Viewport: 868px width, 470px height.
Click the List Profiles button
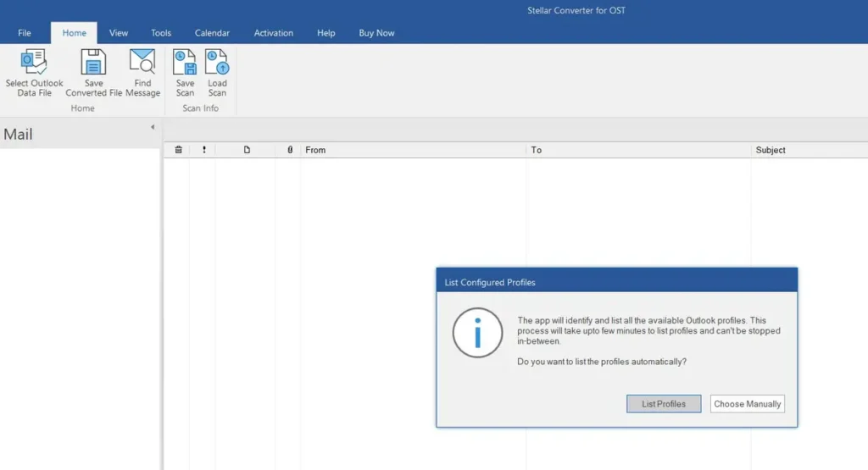pos(664,404)
